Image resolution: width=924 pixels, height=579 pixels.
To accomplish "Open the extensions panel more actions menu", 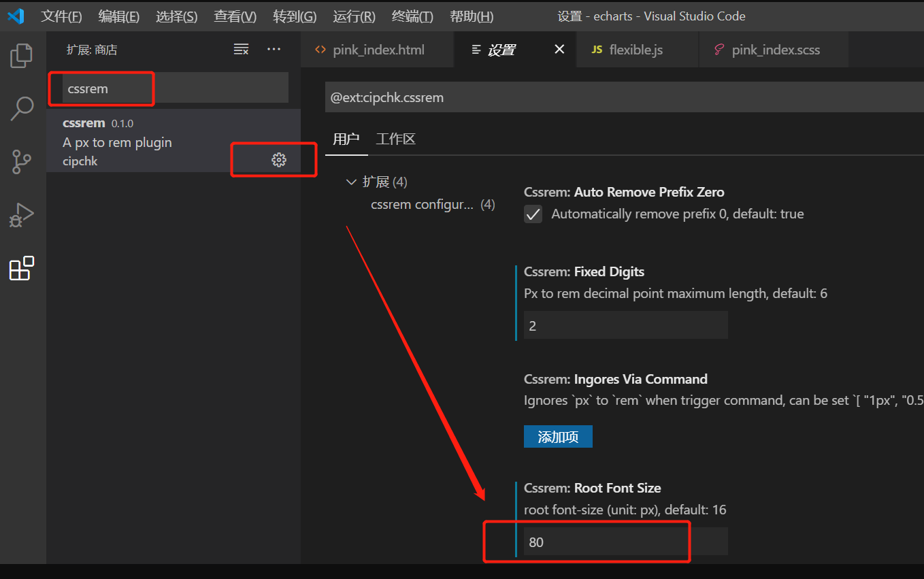I will (x=274, y=49).
